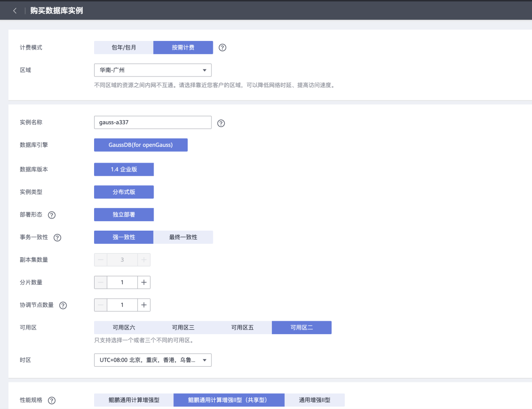Open the billing mode help icon
The height and width of the screenshot is (409, 532).
[x=222, y=47]
